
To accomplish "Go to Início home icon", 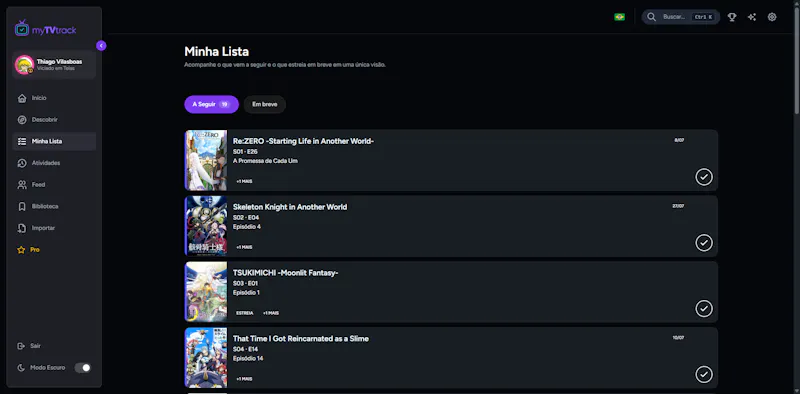I will coord(21,98).
